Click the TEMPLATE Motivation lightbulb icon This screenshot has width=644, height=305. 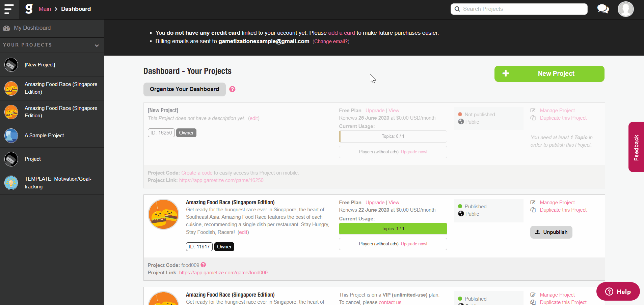[11, 183]
